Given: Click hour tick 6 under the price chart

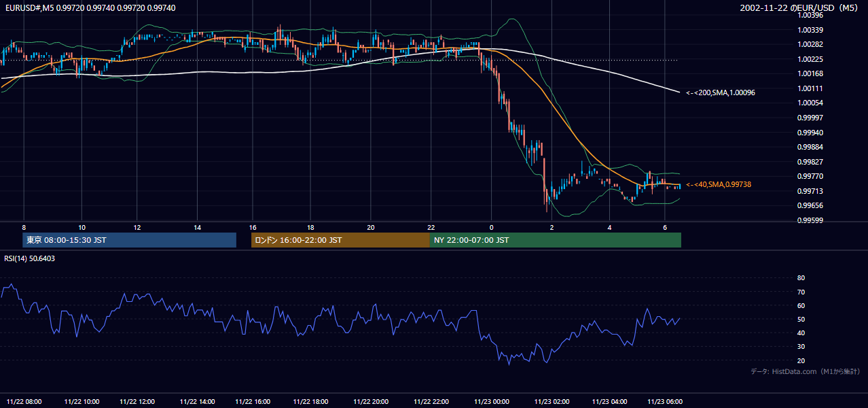Looking at the screenshot, I should 665,227.
